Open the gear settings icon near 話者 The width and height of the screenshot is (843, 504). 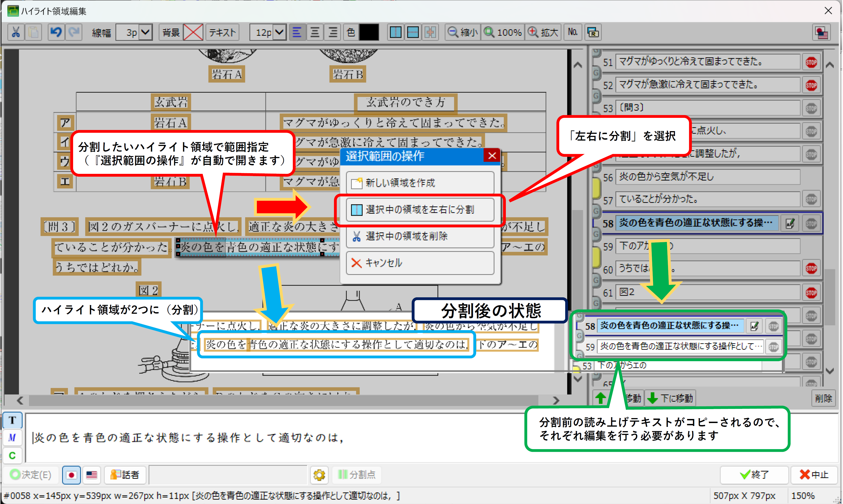point(319,475)
